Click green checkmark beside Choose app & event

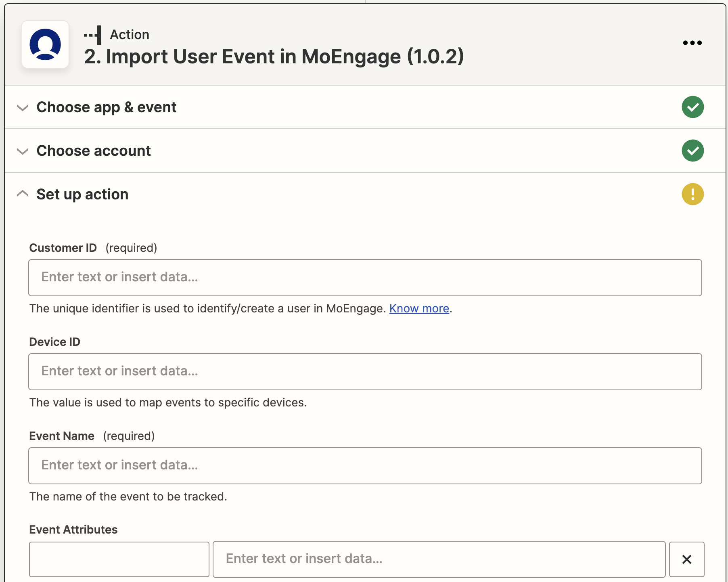pos(692,107)
